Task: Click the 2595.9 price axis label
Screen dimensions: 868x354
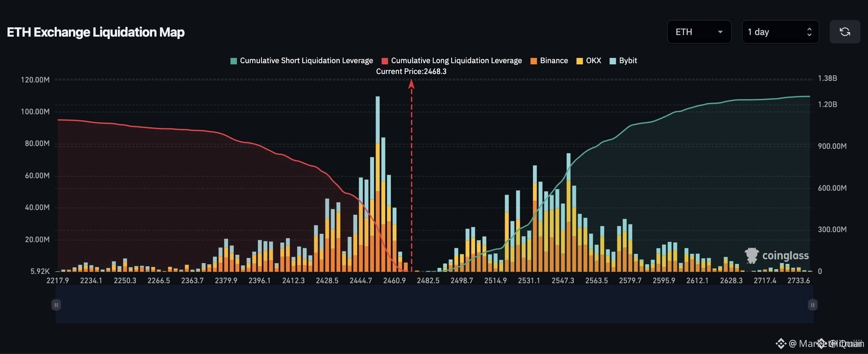Action: pyautogui.click(x=664, y=280)
